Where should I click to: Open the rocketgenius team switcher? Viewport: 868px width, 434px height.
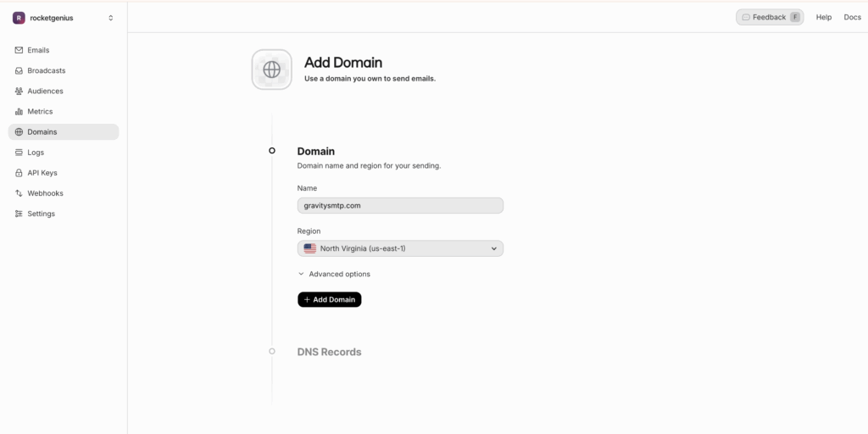64,18
